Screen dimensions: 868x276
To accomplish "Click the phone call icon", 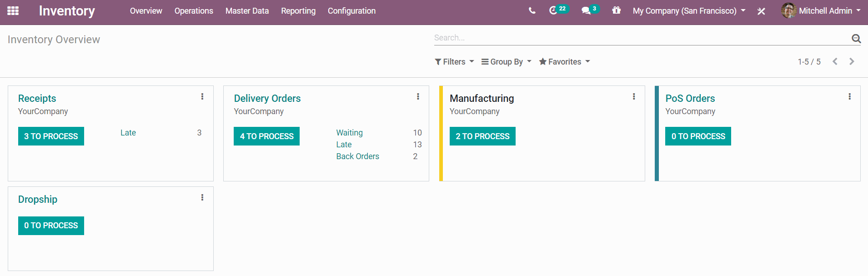I will click(532, 10).
